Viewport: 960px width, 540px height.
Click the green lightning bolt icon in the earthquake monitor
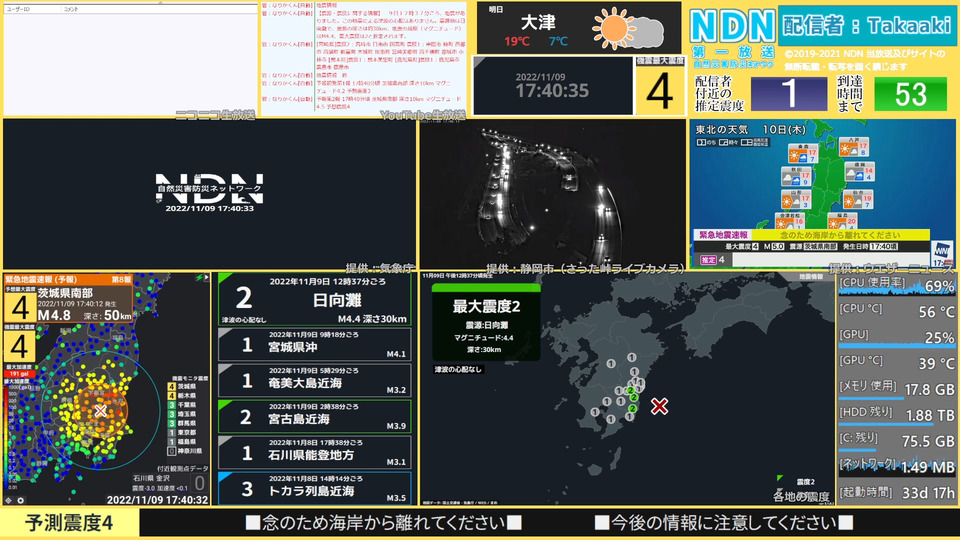[198, 277]
